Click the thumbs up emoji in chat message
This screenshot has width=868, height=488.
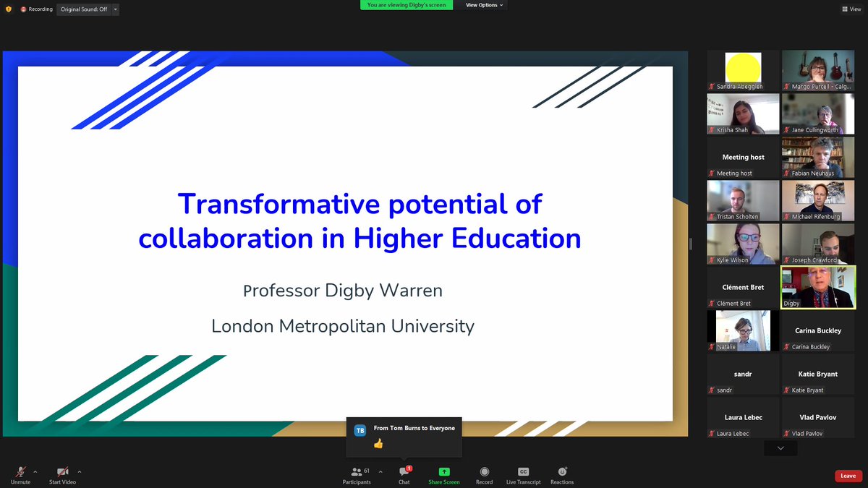(378, 443)
